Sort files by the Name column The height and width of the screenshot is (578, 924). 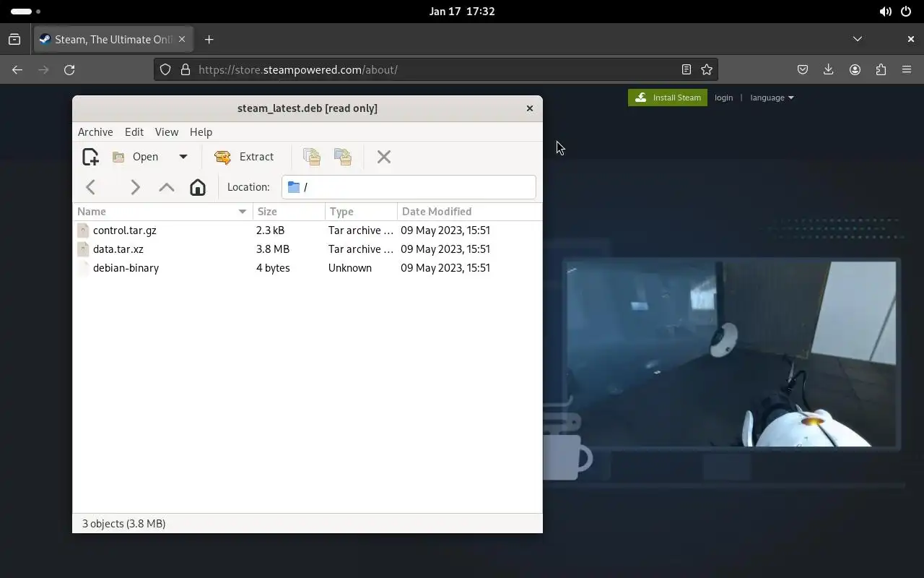coord(163,212)
